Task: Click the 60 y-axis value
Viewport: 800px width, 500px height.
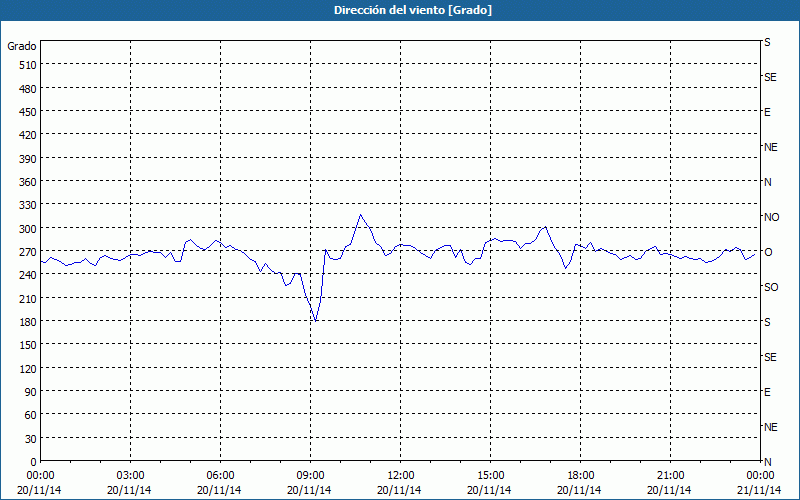Action: (x=31, y=415)
